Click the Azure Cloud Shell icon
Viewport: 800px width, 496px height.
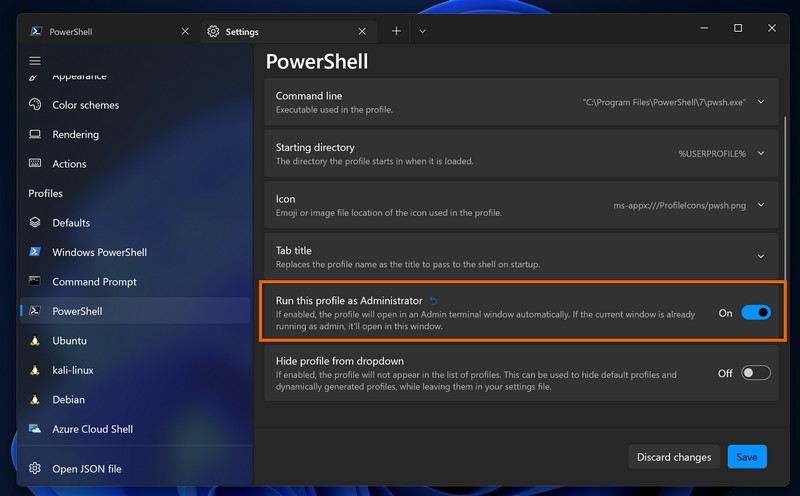click(x=35, y=429)
